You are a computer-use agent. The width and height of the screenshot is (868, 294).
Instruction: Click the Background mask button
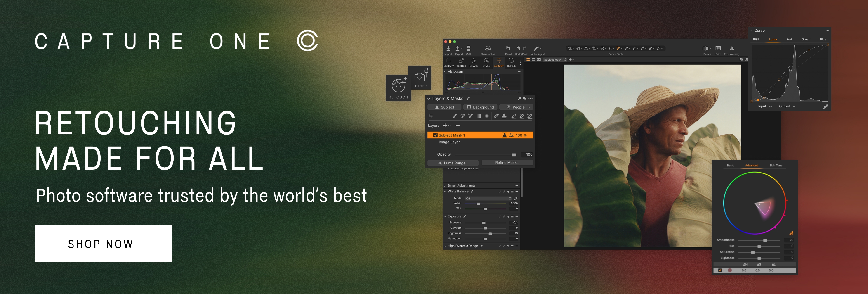point(480,107)
